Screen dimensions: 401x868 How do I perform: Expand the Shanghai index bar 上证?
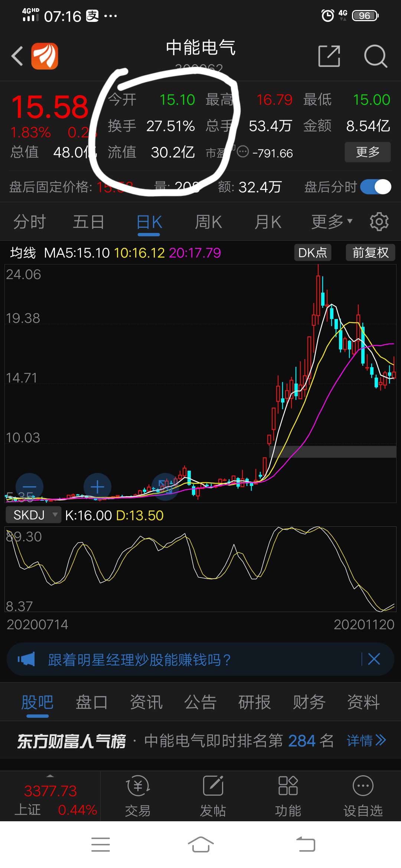[x=50, y=796]
